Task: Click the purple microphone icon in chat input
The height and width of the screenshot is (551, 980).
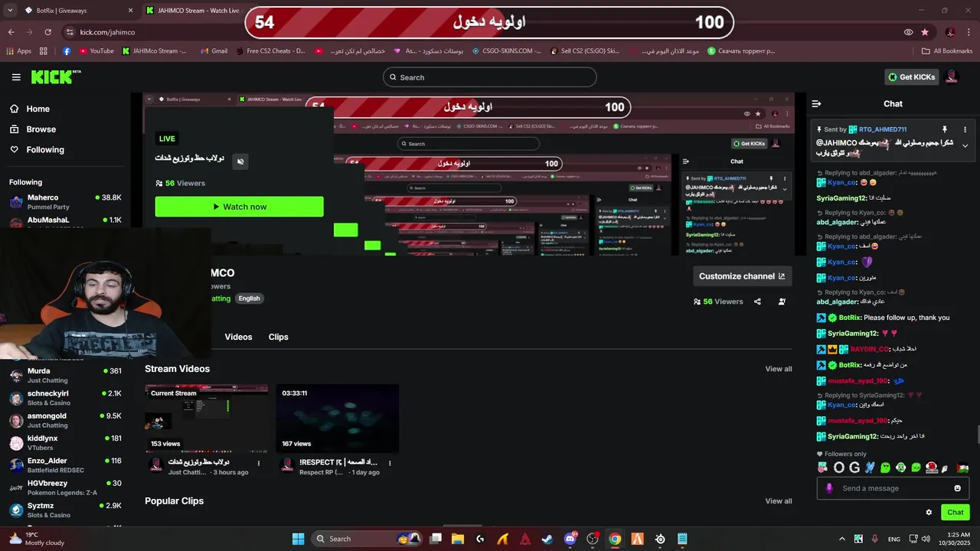Action: (x=828, y=488)
